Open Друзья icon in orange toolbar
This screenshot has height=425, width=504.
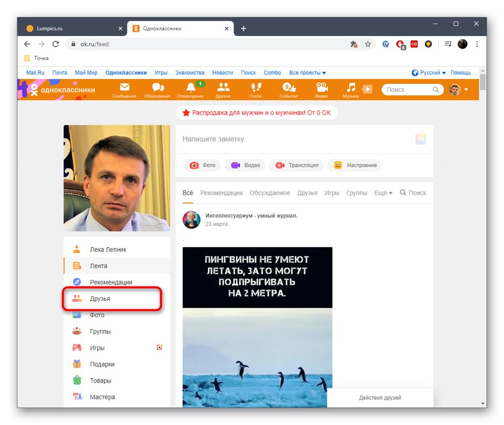(223, 90)
